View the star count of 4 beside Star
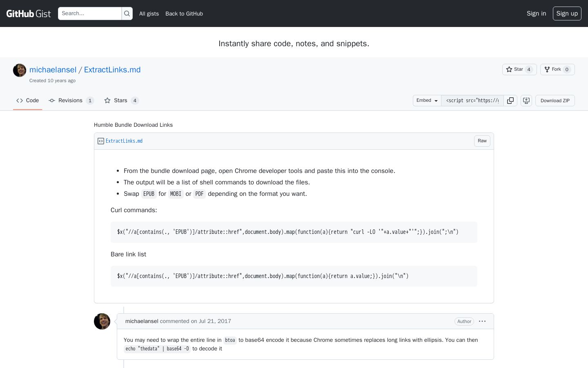Viewport: 588px width, 368px height. [x=529, y=70]
